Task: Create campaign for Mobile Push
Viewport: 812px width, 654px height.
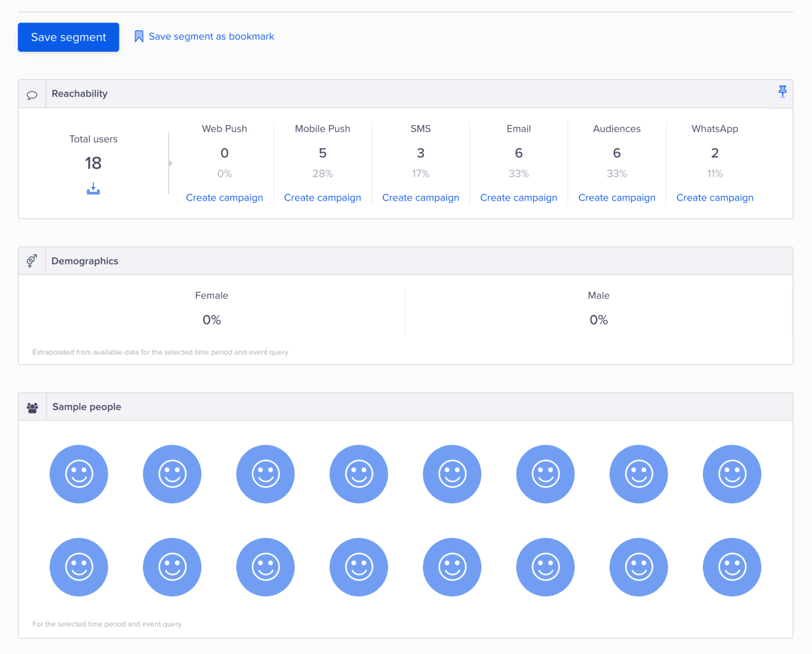Action: [322, 198]
